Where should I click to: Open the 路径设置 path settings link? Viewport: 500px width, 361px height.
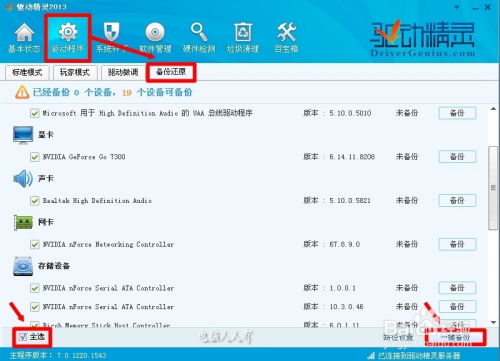coord(398,337)
